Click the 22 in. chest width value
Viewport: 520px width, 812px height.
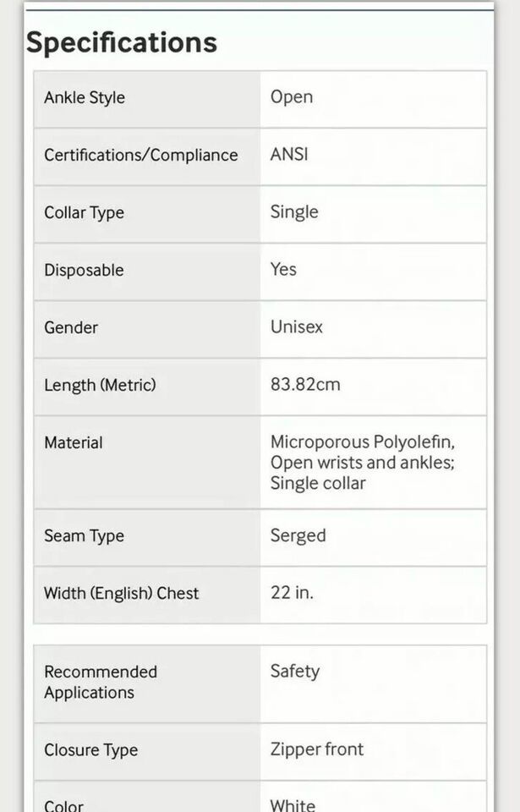pyautogui.click(x=292, y=592)
